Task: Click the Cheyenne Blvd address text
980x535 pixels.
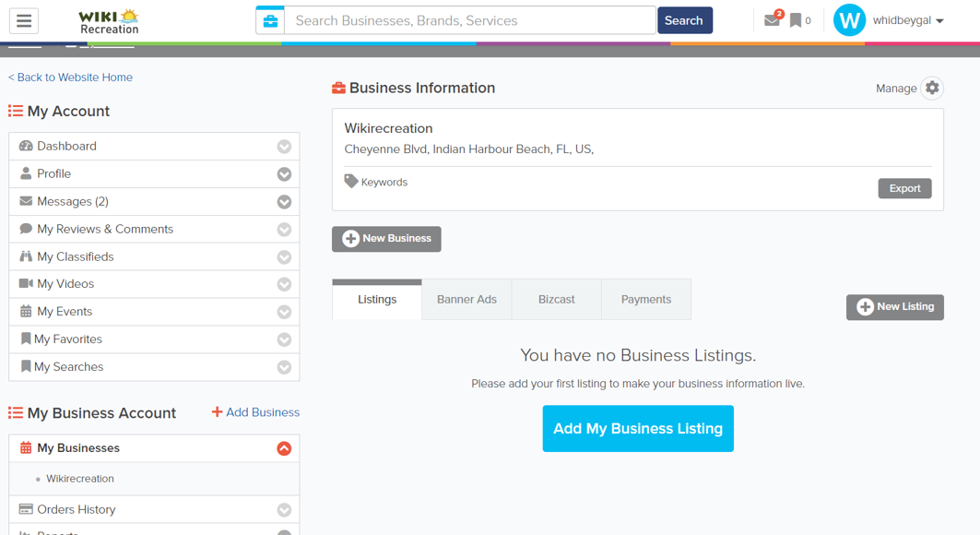Action: click(x=468, y=149)
